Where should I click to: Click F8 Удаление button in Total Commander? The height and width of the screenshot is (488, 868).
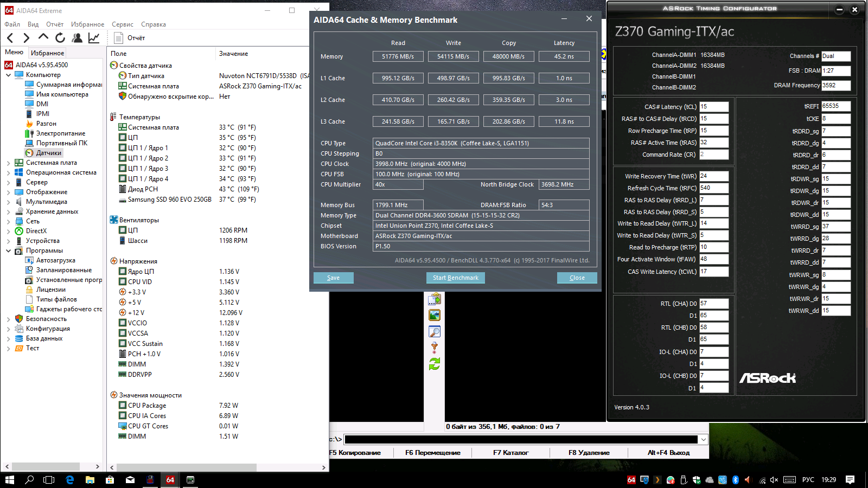coord(589,453)
